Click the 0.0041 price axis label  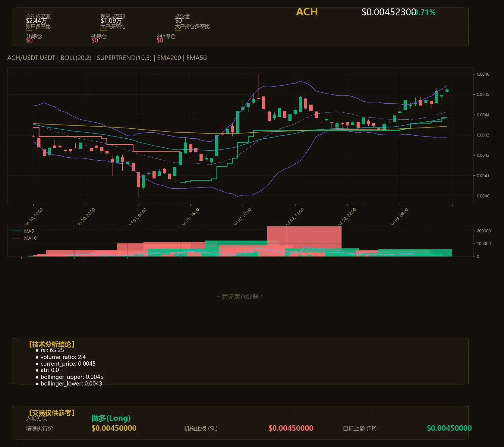[483, 176]
